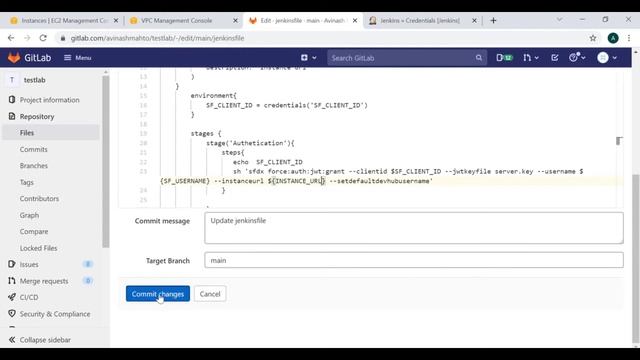
Task: Click the search magnifier icon
Action: [x=479, y=58]
